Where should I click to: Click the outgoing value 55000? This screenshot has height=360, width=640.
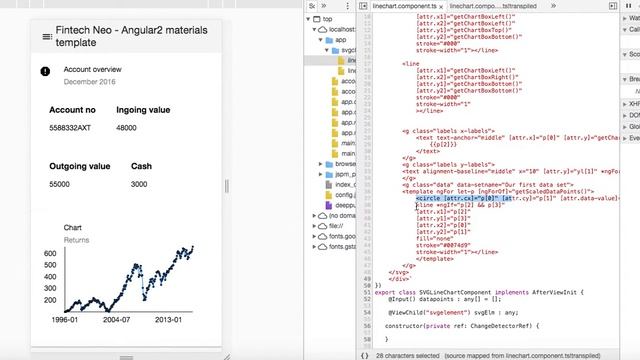click(x=59, y=184)
